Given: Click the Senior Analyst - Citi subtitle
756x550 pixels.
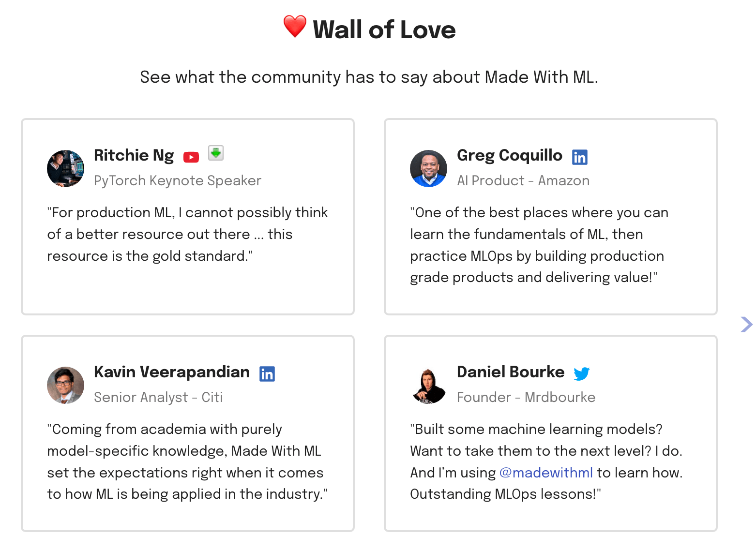Looking at the screenshot, I should [x=159, y=398].
